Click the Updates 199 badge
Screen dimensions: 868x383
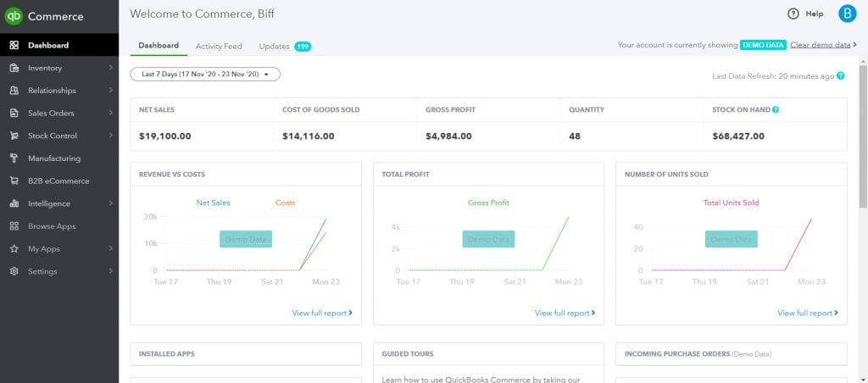[x=303, y=47]
